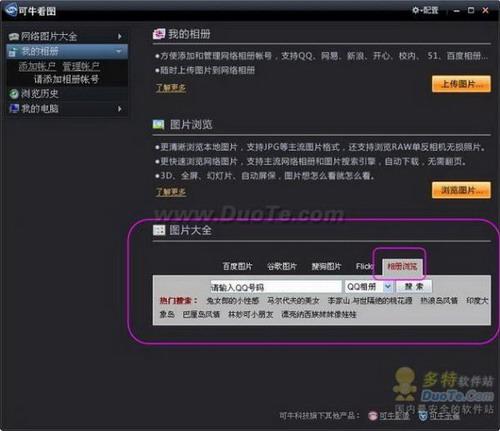
Task: Click the 图片大全 heading icon
Action: (159, 230)
